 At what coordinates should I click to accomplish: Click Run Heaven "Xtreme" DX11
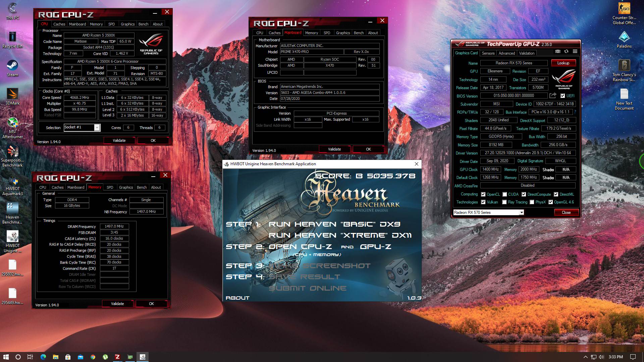[x=340, y=235]
